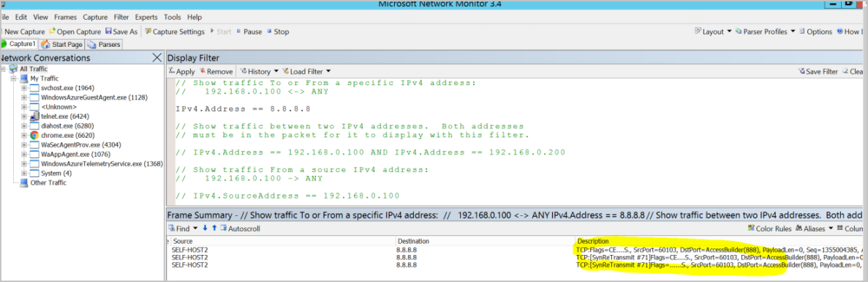
Task: Pause the running capture
Action: point(249,31)
